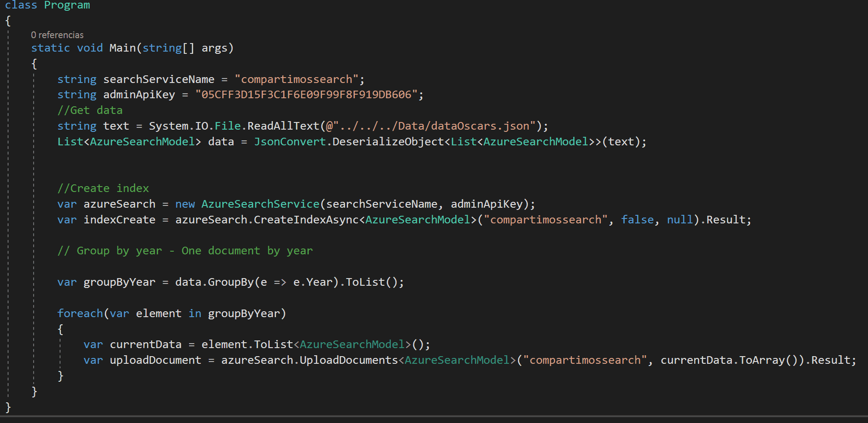Click the 'AzureSearchService' constructor name
This screenshot has height=423, width=868.
click(260, 204)
